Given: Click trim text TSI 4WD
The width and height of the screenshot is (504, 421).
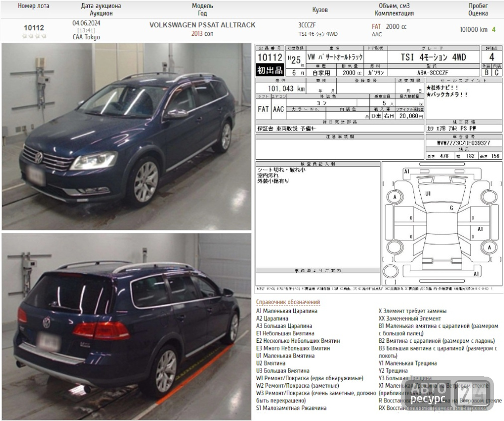Looking at the screenshot, I should click(x=318, y=34).
